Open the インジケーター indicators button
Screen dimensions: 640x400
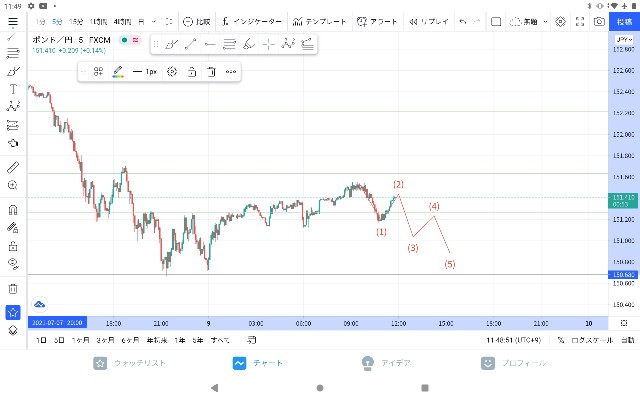coord(251,22)
